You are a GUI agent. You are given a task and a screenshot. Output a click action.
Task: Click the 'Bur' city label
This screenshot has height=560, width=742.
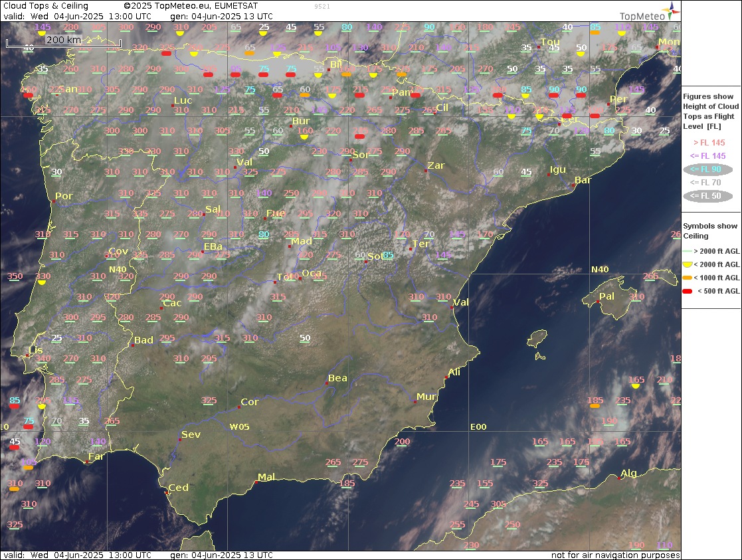[301, 121]
